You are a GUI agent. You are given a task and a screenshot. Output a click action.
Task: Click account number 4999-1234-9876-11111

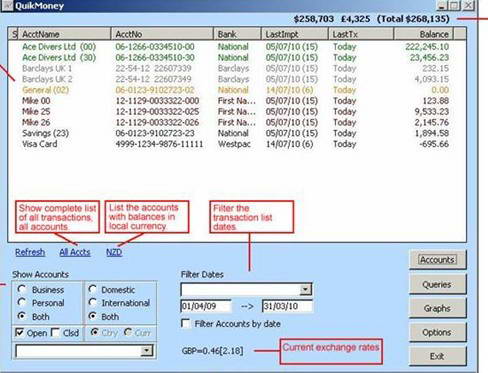click(159, 144)
